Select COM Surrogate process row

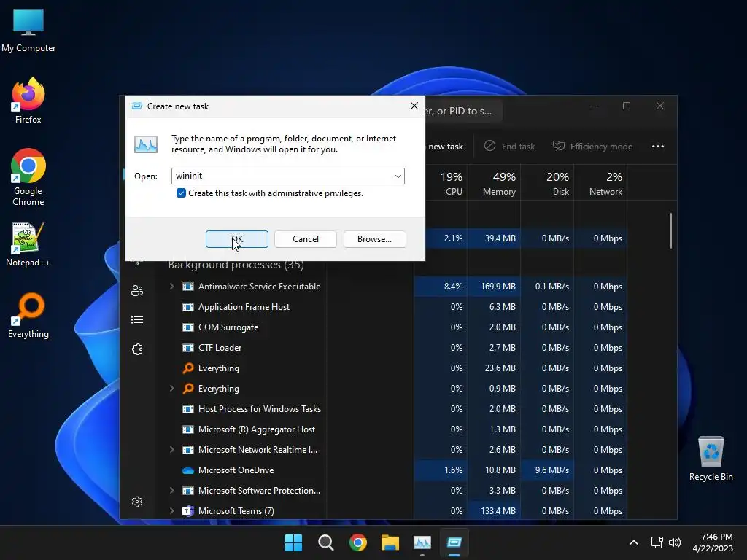click(x=397, y=327)
